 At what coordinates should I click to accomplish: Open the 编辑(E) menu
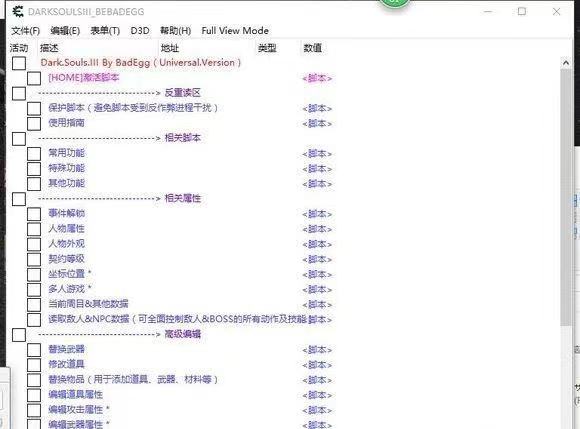pos(65,31)
